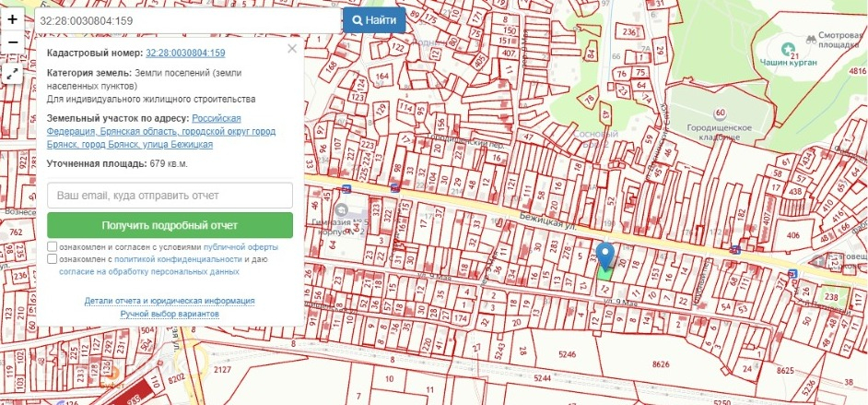
Task: Click Городищенское кладбище marker 60
Action: 720,114
